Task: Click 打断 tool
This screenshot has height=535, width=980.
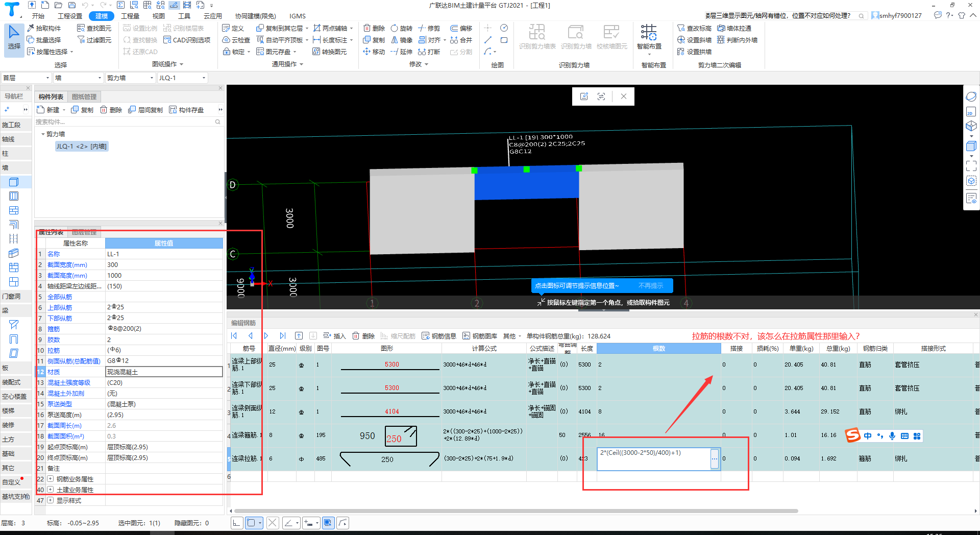Action: coord(429,52)
